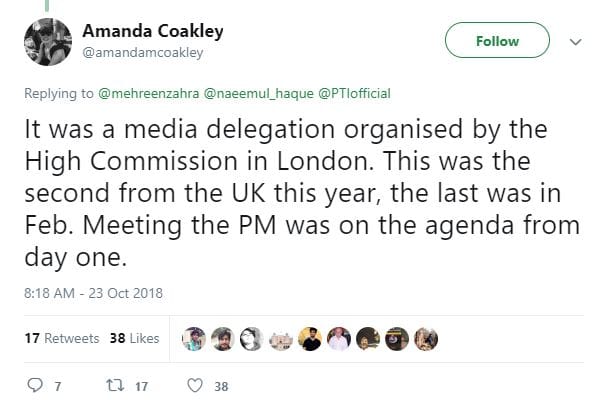Click the last liker avatar in row

coord(427,339)
